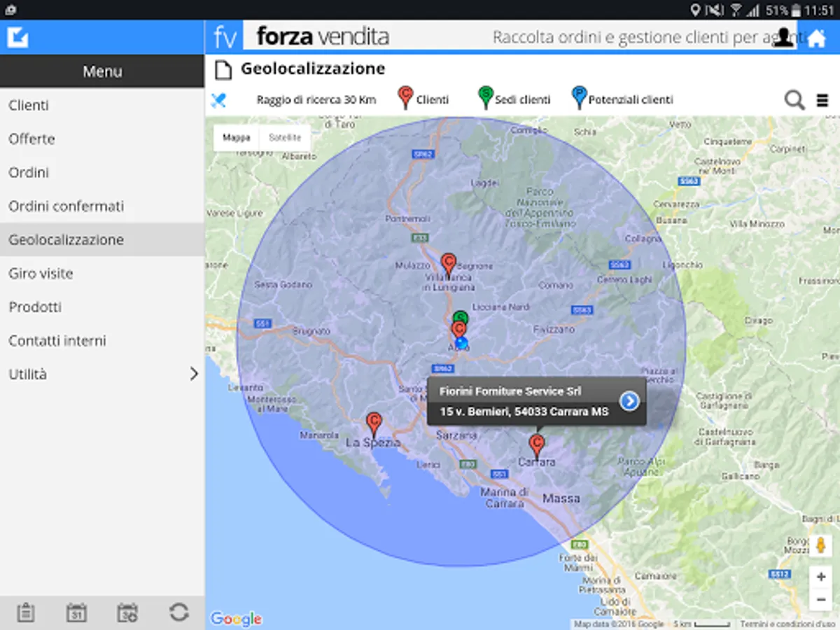Tap the forza vendita title logo
This screenshot has height=630, width=840.
point(322,36)
